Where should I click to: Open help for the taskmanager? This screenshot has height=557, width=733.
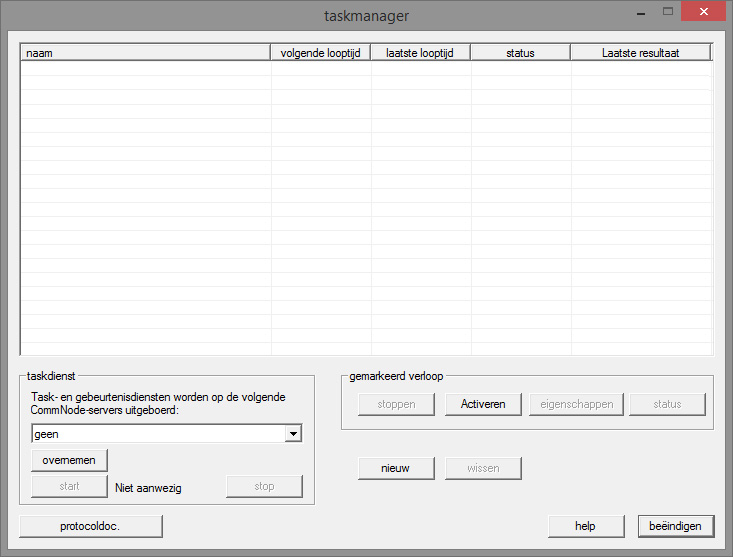(x=585, y=526)
